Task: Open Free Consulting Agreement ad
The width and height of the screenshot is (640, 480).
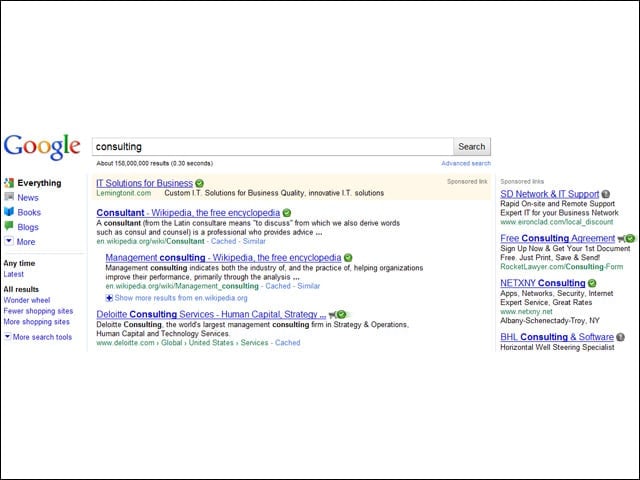Action: click(x=558, y=238)
